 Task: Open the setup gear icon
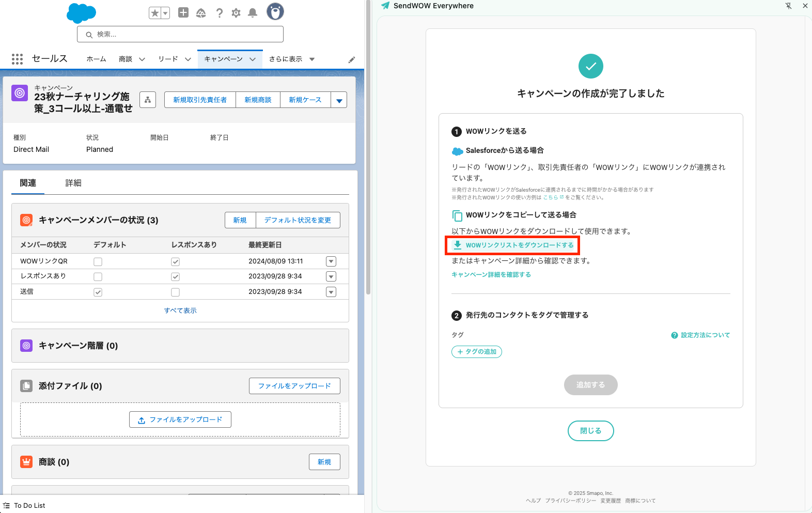pyautogui.click(x=236, y=13)
